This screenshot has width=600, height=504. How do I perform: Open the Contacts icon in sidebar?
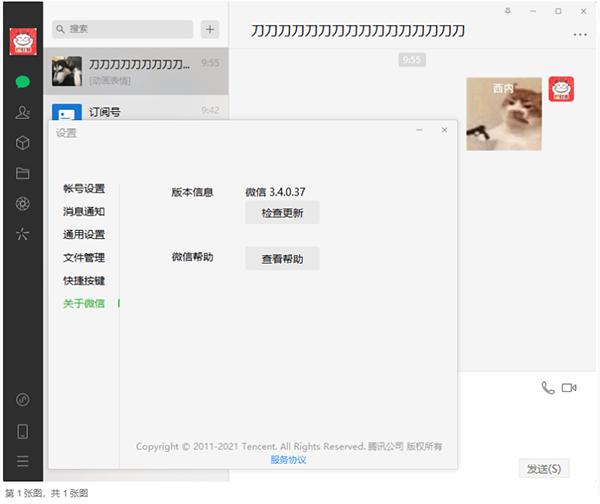pos(23,113)
